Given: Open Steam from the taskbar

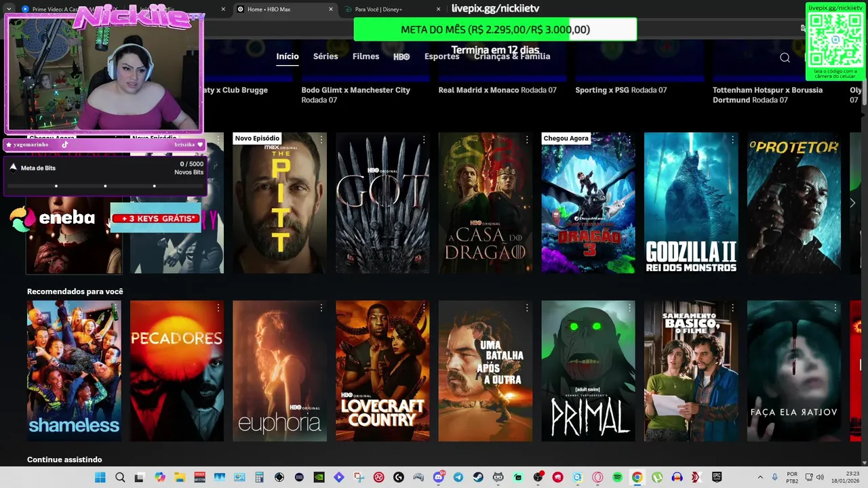Looking at the screenshot, I should tap(478, 477).
